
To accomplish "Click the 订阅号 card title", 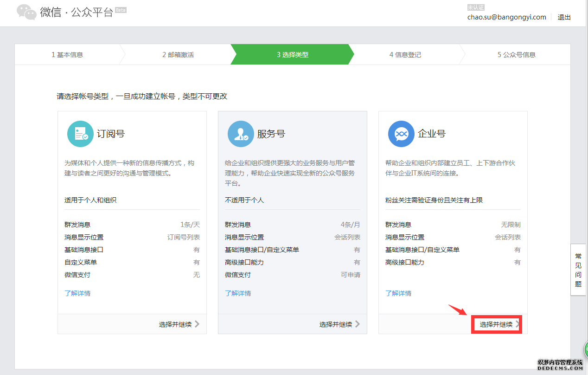I will click(111, 134).
